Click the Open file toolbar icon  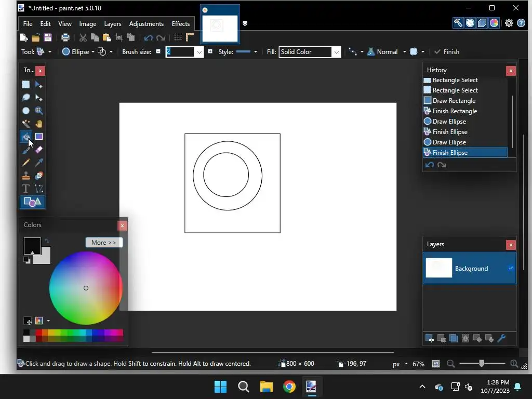tap(36, 37)
